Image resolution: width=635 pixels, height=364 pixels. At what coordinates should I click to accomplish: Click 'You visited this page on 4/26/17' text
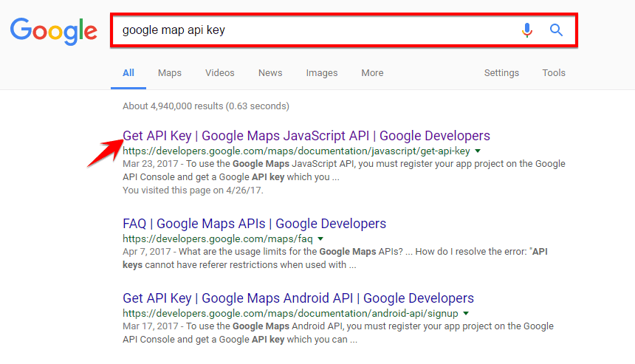point(193,190)
